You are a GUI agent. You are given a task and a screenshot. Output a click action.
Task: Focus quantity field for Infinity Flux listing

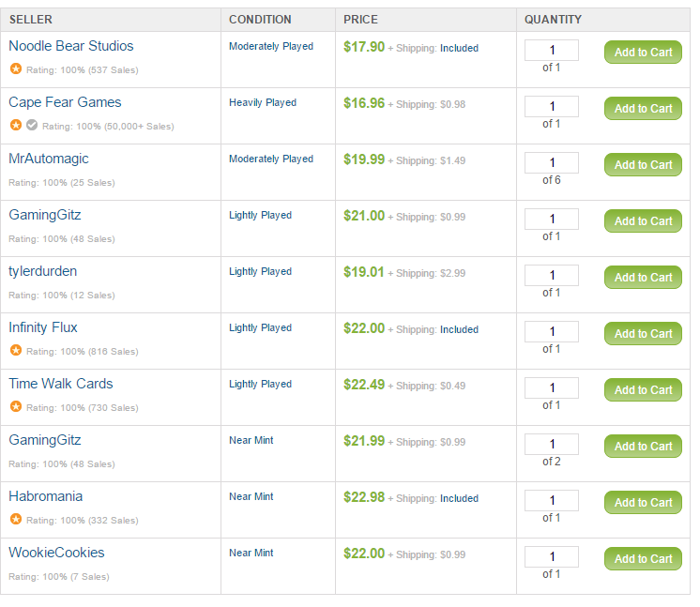tap(552, 331)
